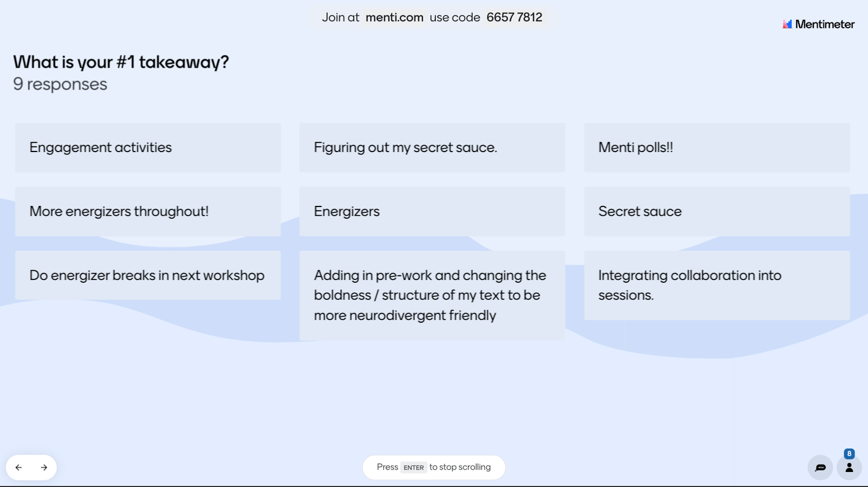Advance to next slide arrow

44,467
